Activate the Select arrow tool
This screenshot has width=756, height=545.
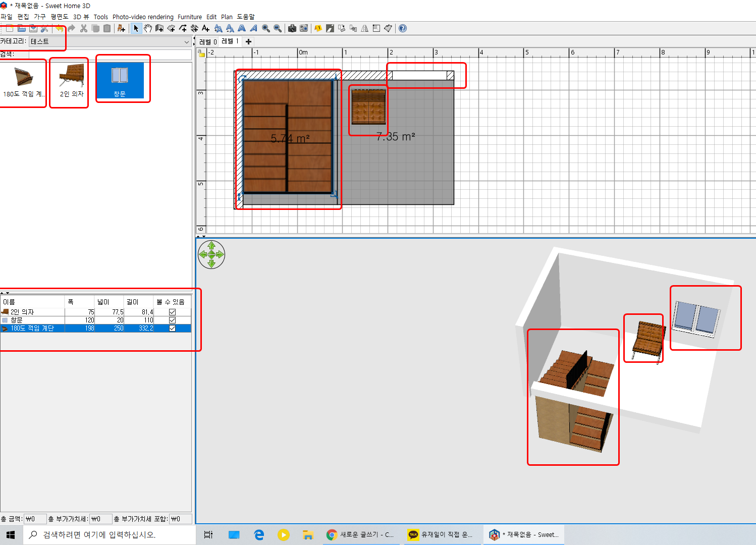pos(136,28)
